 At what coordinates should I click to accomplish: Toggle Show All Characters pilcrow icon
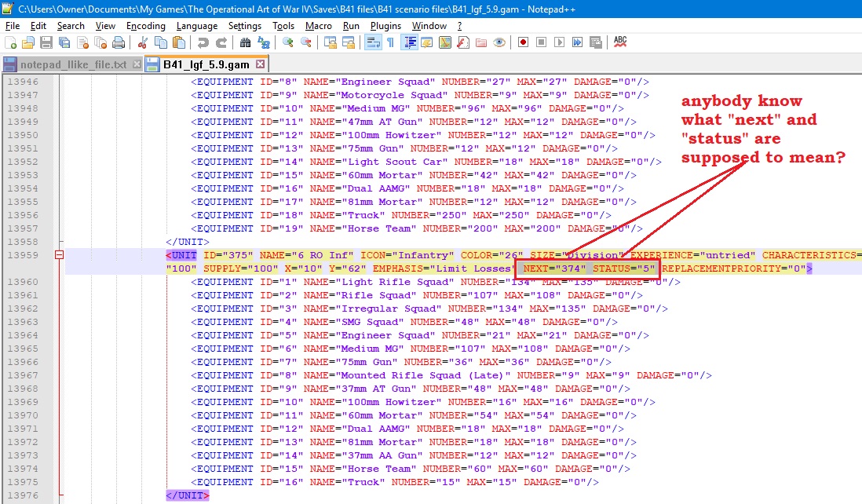(x=390, y=42)
